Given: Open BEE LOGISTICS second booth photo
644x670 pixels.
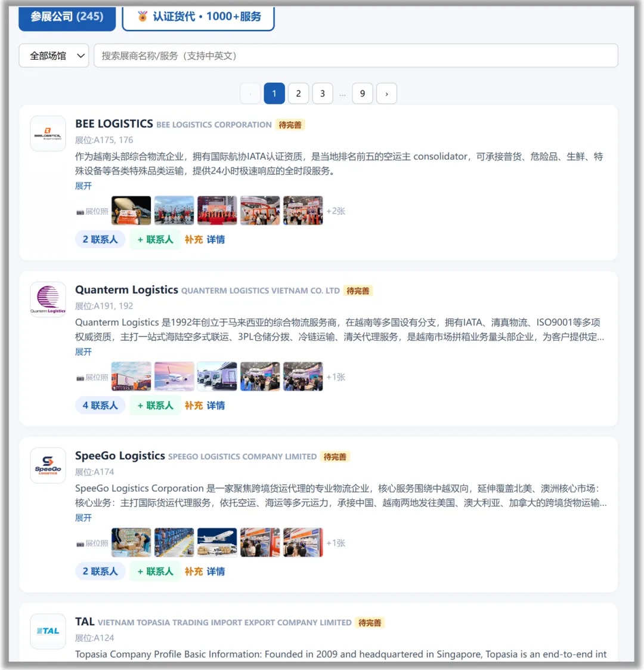Looking at the screenshot, I should [174, 211].
